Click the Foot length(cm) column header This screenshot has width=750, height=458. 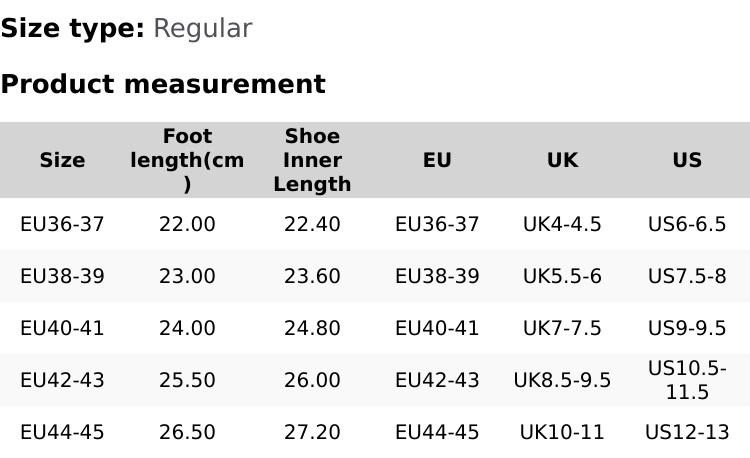click(187, 160)
